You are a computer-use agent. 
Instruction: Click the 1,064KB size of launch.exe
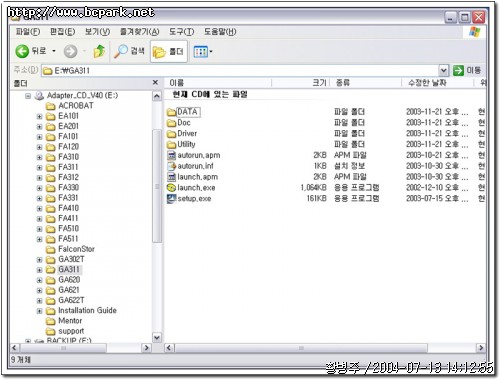313,188
